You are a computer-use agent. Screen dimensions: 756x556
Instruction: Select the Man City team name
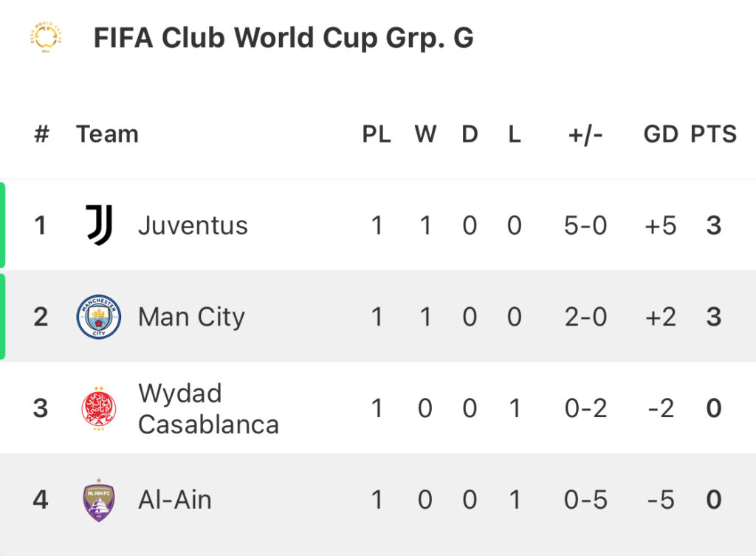pyautogui.click(x=191, y=318)
